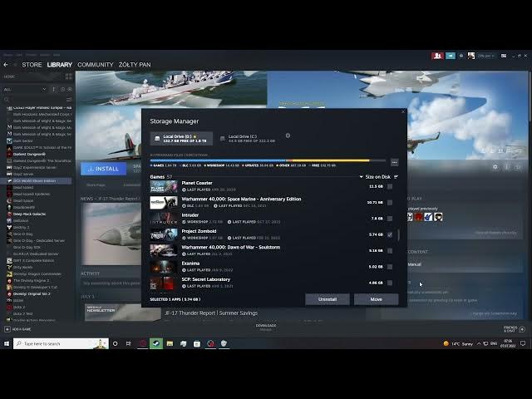Open the LIBRARY tab
This screenshot has height=399, width=532.
click(59, 65)
